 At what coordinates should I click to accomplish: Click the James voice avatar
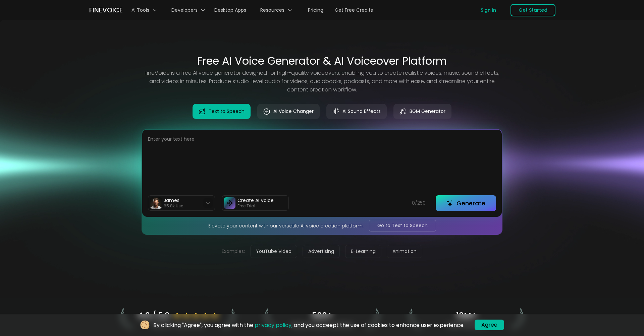coord(156,203)
